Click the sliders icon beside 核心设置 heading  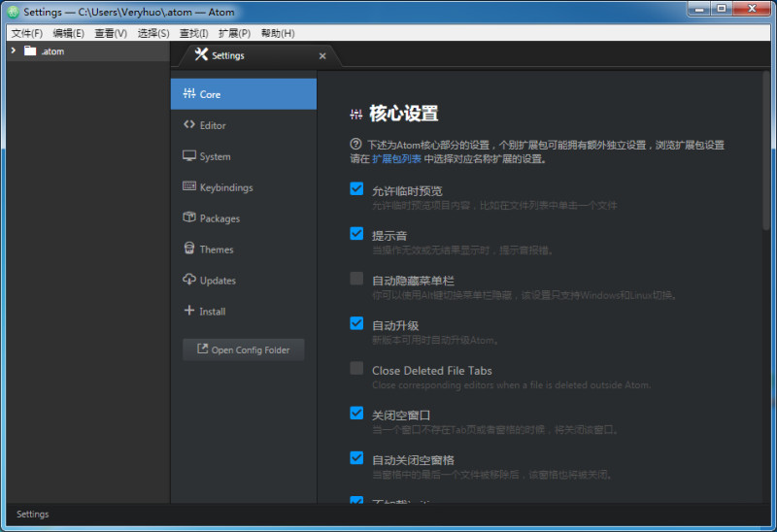355,115
